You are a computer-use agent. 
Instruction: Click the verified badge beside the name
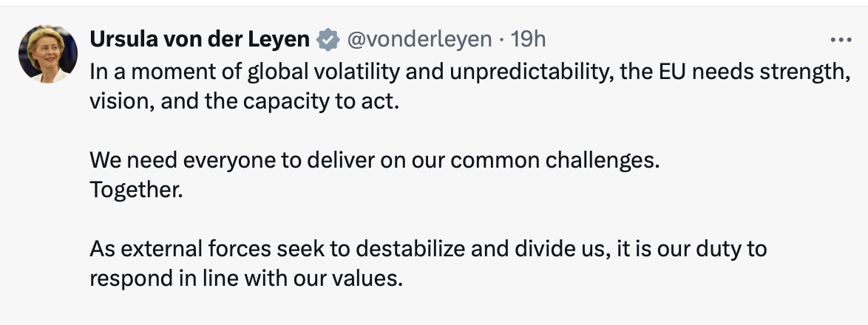tap(328, 40)
